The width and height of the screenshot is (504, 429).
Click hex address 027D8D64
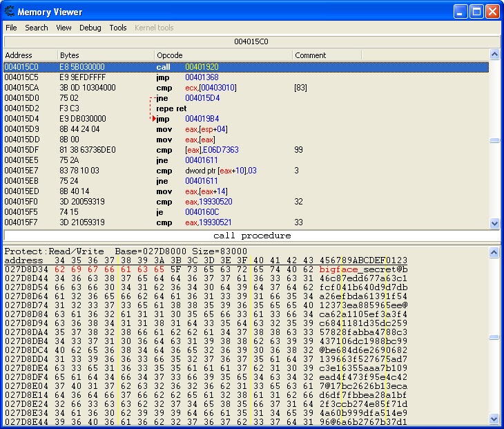pos(26,296)
